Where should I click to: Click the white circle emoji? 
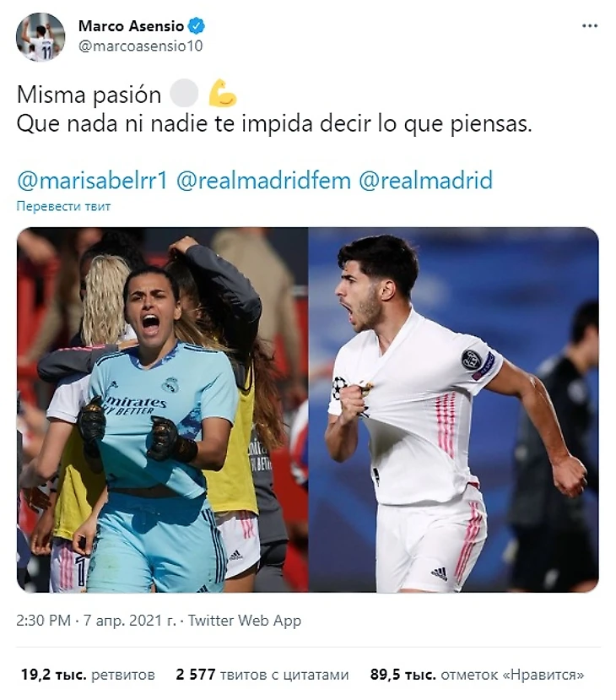184,93
